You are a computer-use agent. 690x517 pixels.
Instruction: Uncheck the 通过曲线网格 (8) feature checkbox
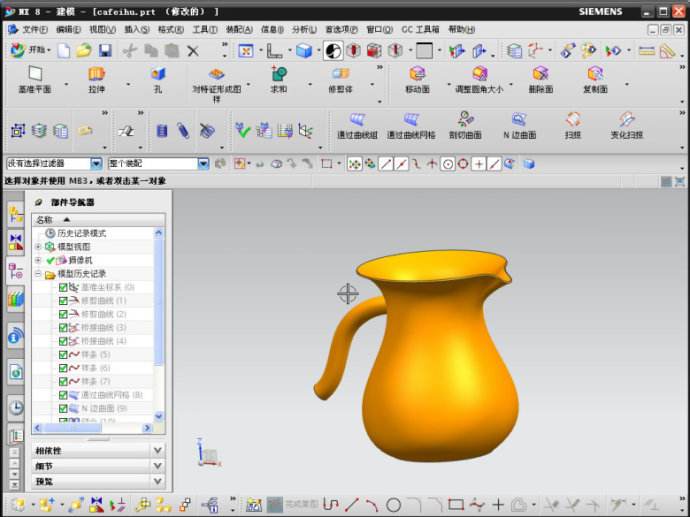click(63, 395)
